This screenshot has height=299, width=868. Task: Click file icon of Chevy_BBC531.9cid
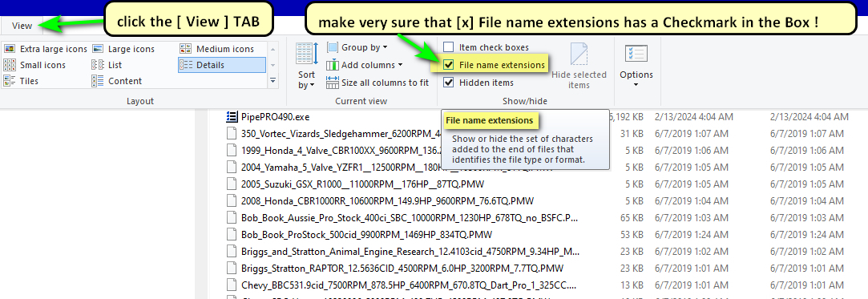232,285
